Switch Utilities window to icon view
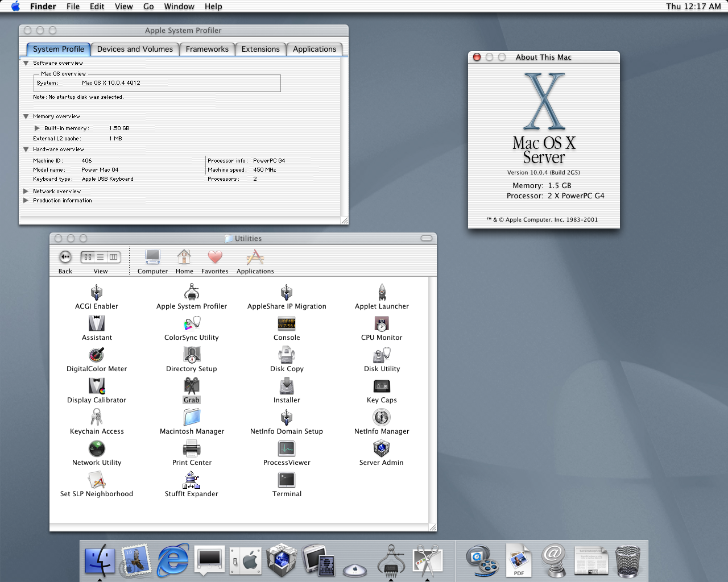The height and width of the screenshot is (582, 728). pyautogui.click(x=88, y=257)
